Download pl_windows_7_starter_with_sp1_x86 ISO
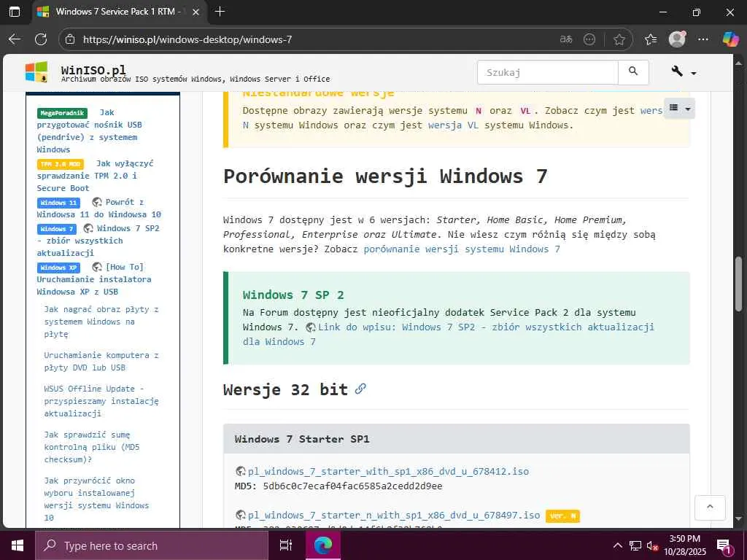The image size is (747, 560). click(x=388, y=472)
